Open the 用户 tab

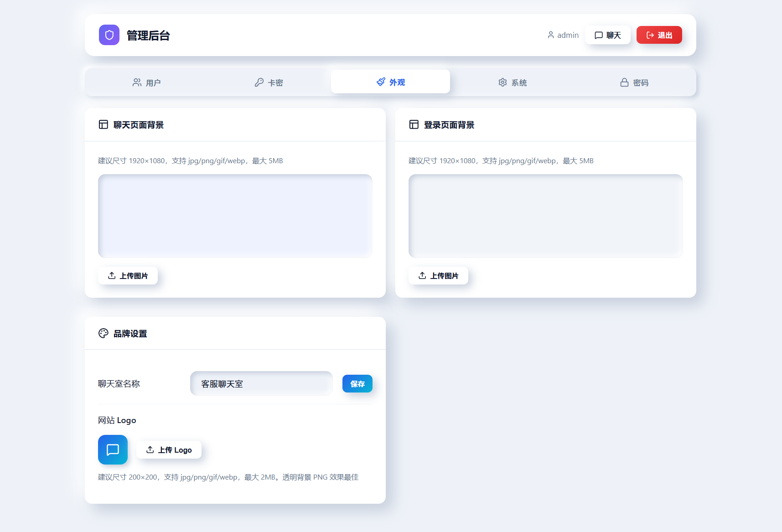pyautogui.click(x=146, y=83)
